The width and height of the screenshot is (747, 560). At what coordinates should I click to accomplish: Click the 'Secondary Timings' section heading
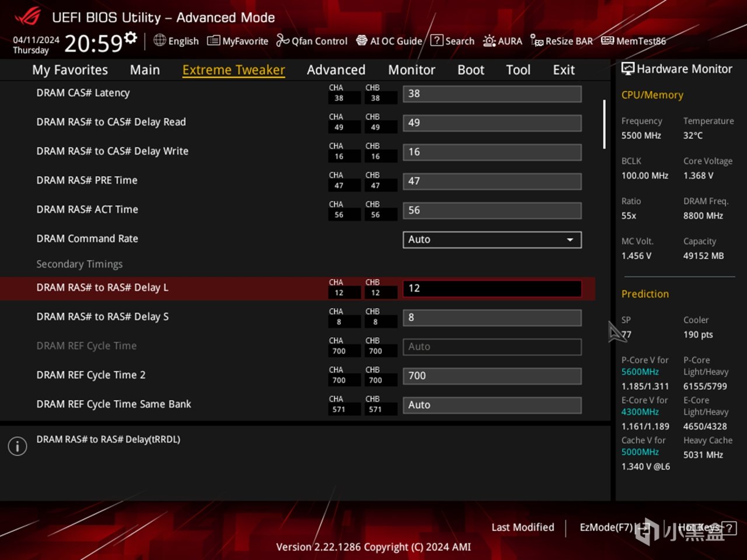[79, 264]
